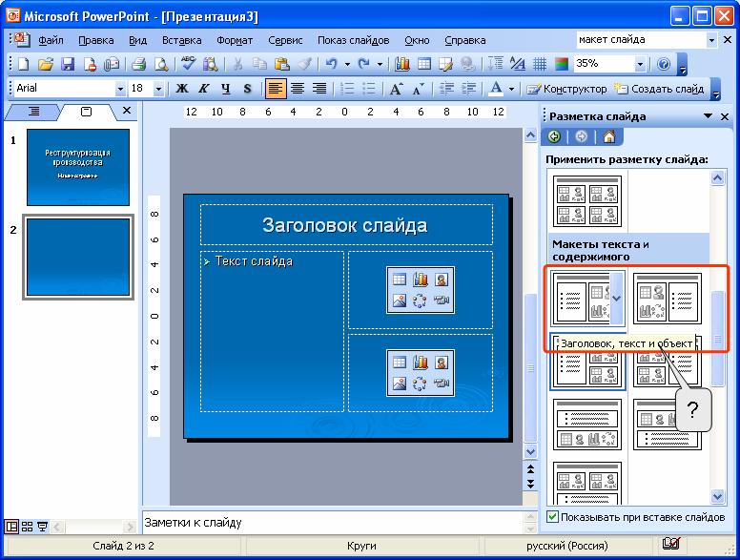Apply italic formatting
Screen dimensions: 740x560
[204, 89]
